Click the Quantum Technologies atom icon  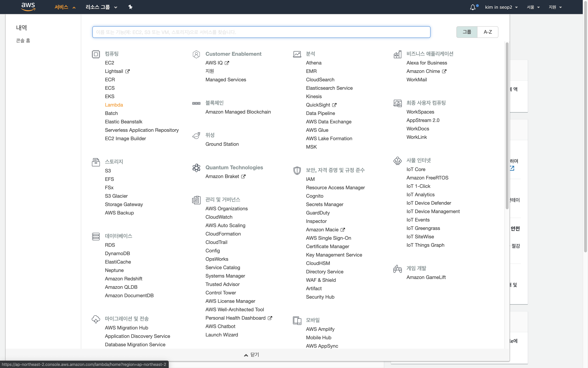click(196, 168)
